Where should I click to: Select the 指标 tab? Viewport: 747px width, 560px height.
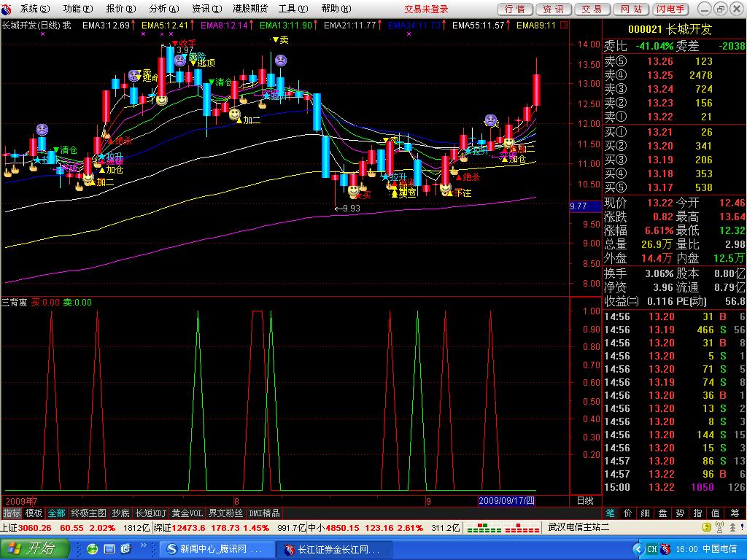point(12,513)
